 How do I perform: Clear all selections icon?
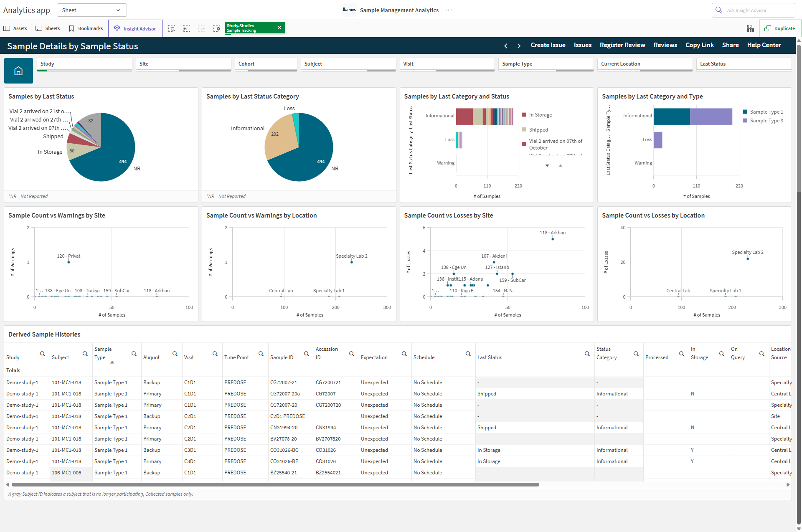click(217, 28)
